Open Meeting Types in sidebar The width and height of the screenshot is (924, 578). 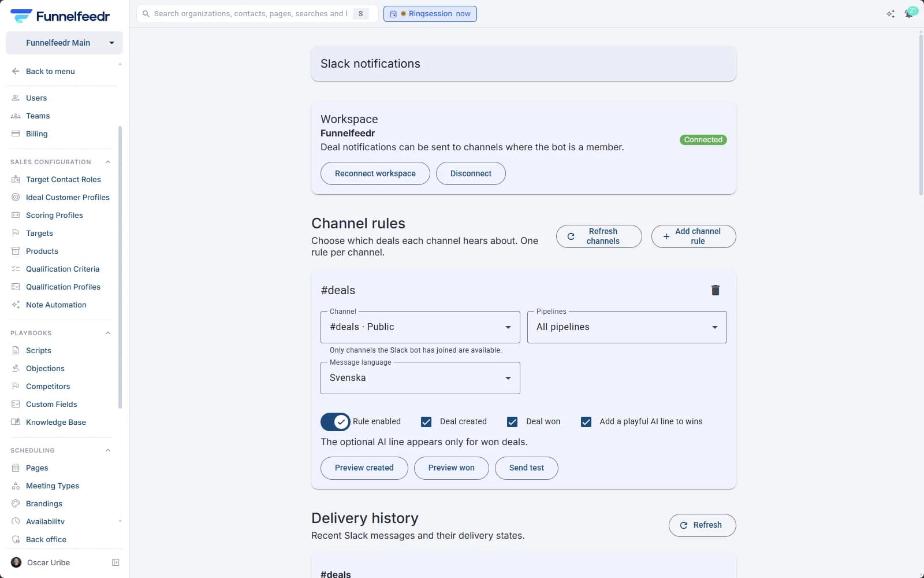coord(53,486)
